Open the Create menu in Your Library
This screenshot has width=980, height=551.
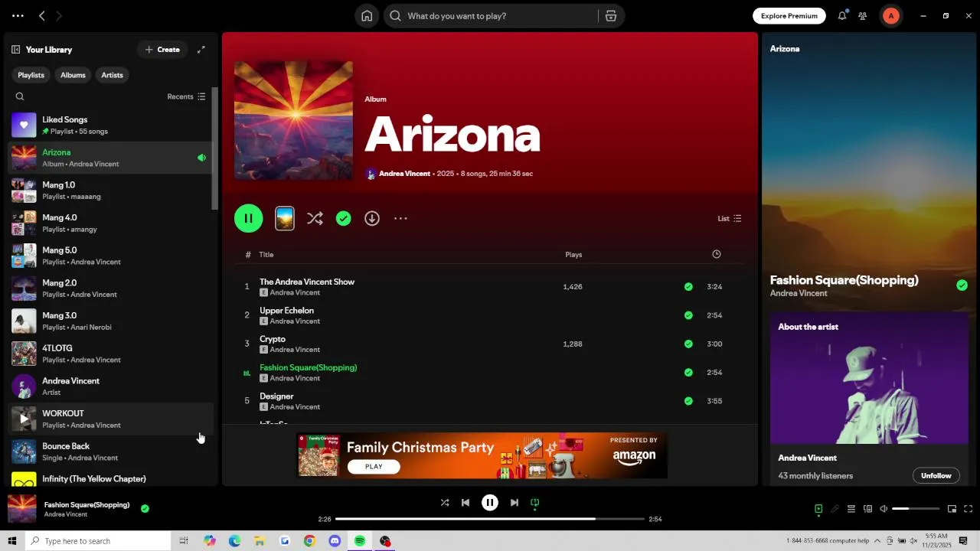tap(162, 50)
